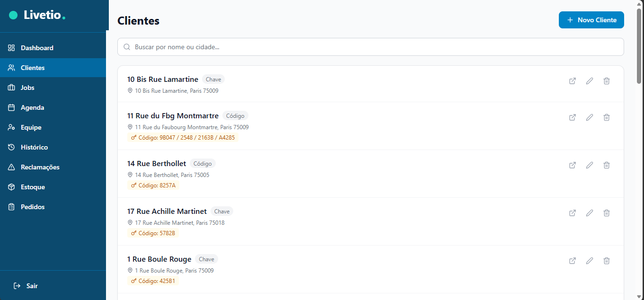This screenshot has height=300, width=644.
Task: Click address 10 Bis Rue Lamartine, Paris 75009
Action: pos(176,90)
